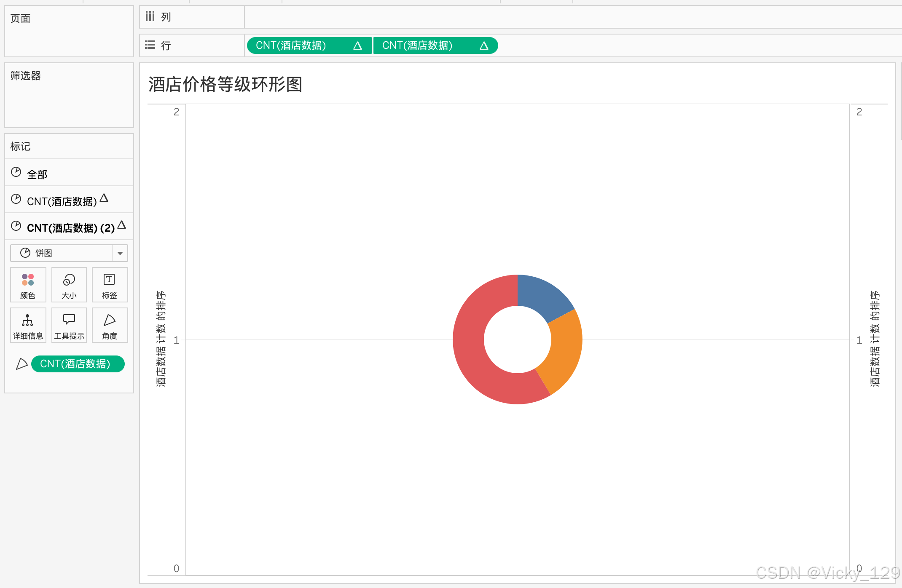Open the Label (标签) marks card
Viewport: 902px width, 588px height.
pyautogui.click(x=110, y=285)
